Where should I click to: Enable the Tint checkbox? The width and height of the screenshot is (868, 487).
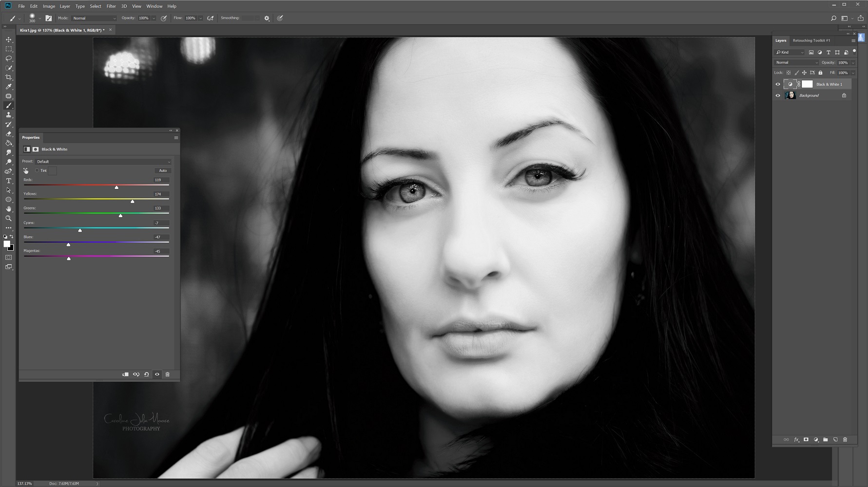[37, 170]
